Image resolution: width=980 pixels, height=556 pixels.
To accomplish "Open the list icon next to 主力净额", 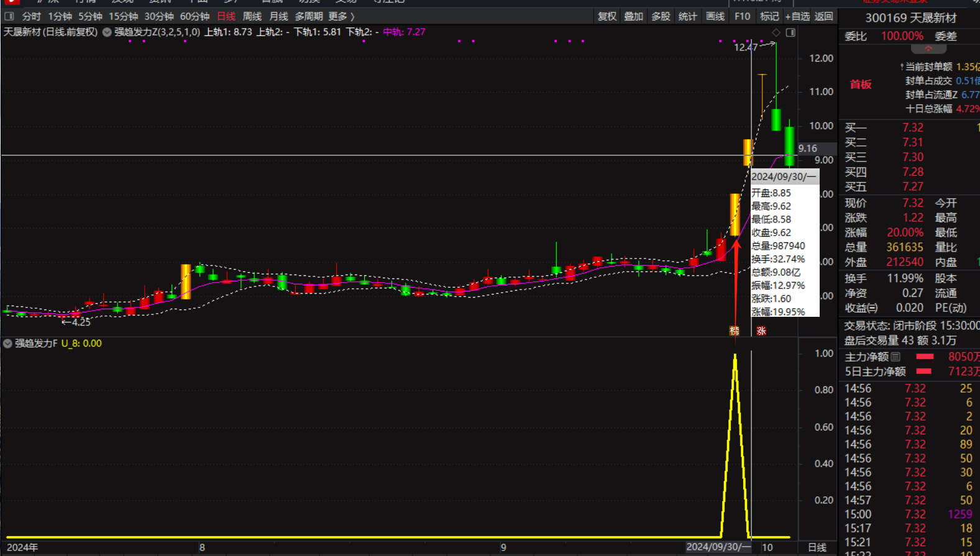I will click(895, 357).
